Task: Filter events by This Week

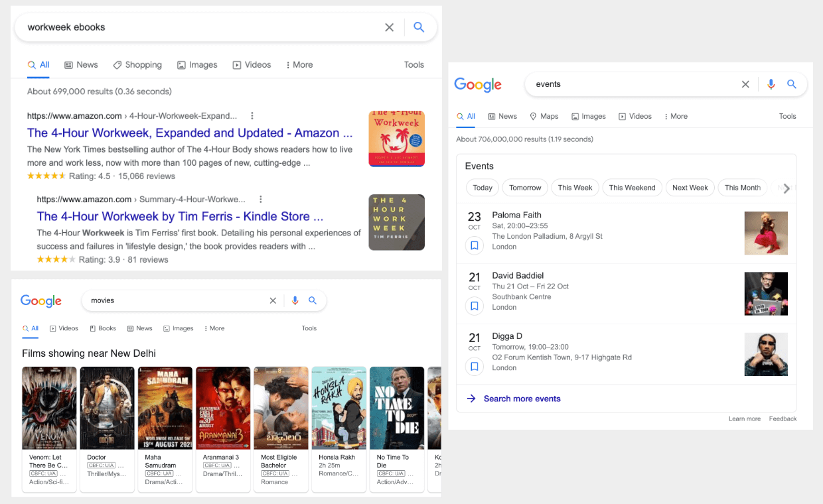Action: (x=575, y=188)
